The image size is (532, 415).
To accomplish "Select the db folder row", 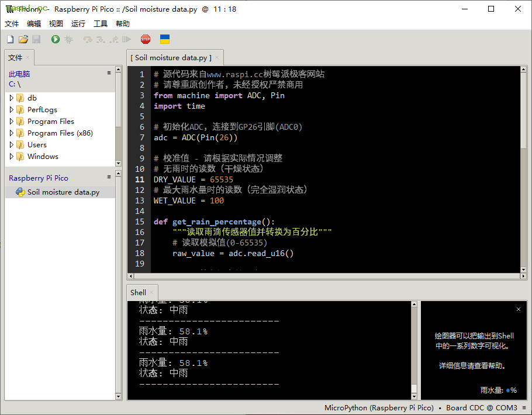I will tap(60, 98).
